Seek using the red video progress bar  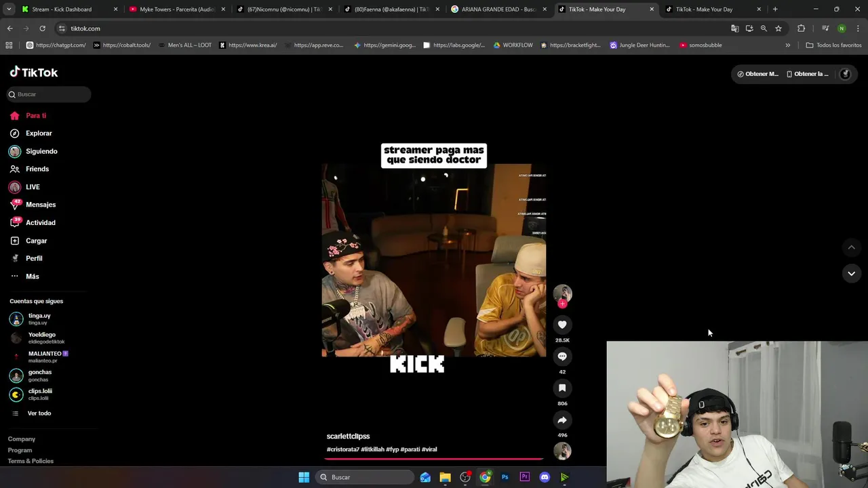point(434,459)
